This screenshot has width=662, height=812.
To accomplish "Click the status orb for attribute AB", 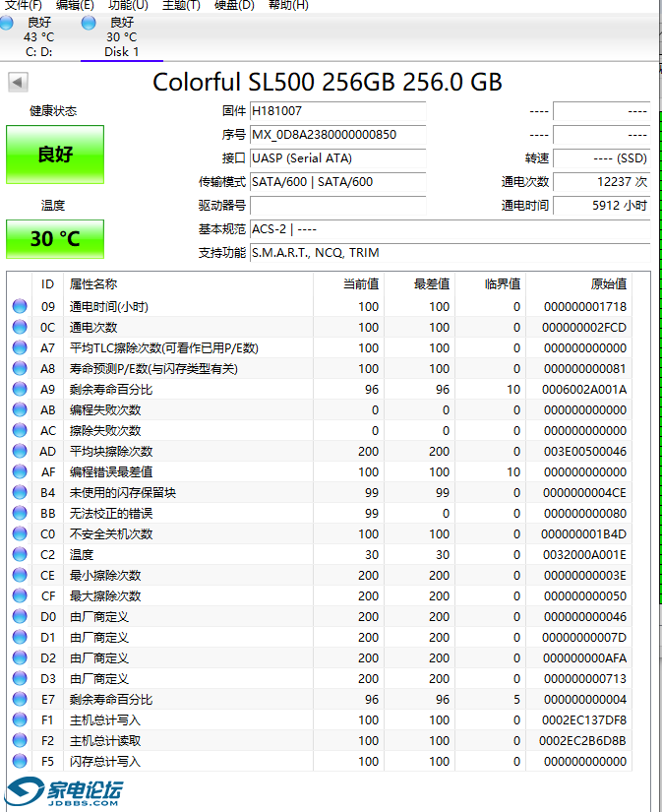I will (x=20, y=409).
